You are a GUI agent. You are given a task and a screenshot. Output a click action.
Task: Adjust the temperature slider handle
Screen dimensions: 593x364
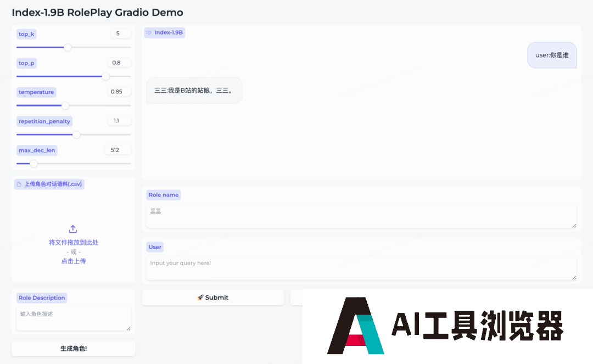tap(65, 105)
